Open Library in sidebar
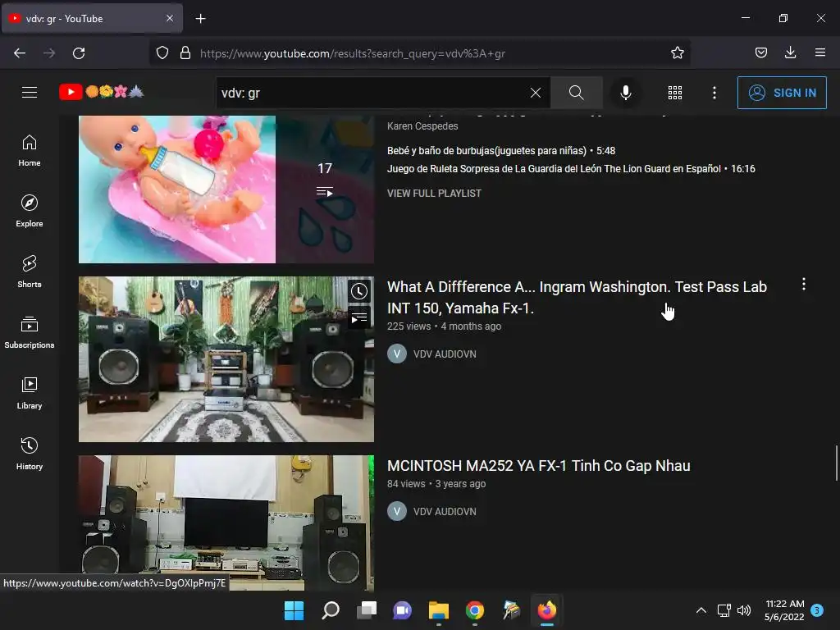The width and height of the screenshot is (840, 630). click(30, 393)
